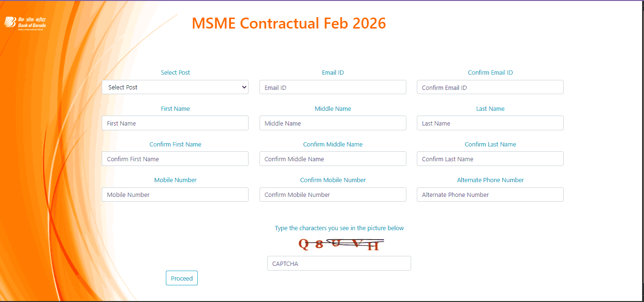644x302 pixels.
Task: Click the Last Name input box
Action: click(x=490, y=123)
